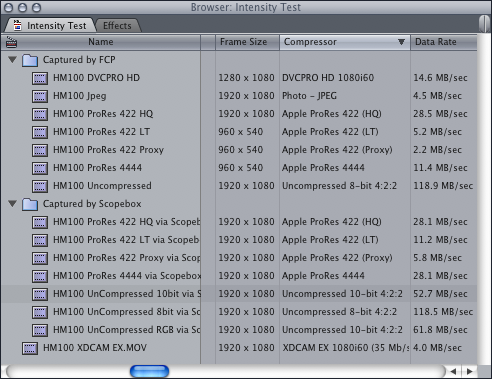Click the 4.5 MB/sec data rate value
The height and width of the screenshot is (379, 492).
pos(437,96)
